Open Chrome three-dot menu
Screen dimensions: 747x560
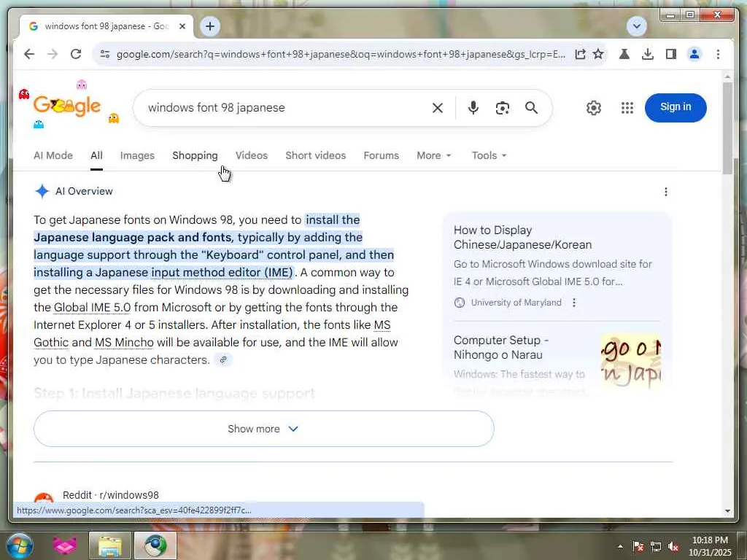click(x=718, y=54)
